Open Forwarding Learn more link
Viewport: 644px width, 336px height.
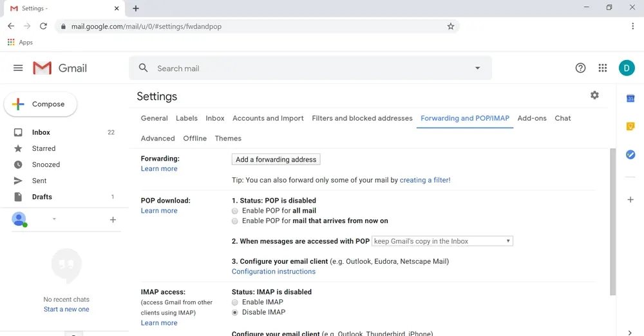coord(159,168)
